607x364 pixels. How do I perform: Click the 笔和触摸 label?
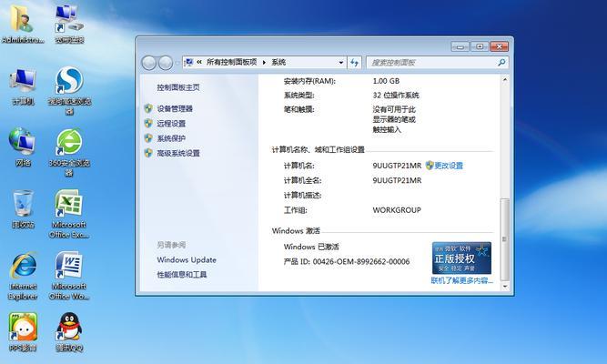click(x=298, y=109)
